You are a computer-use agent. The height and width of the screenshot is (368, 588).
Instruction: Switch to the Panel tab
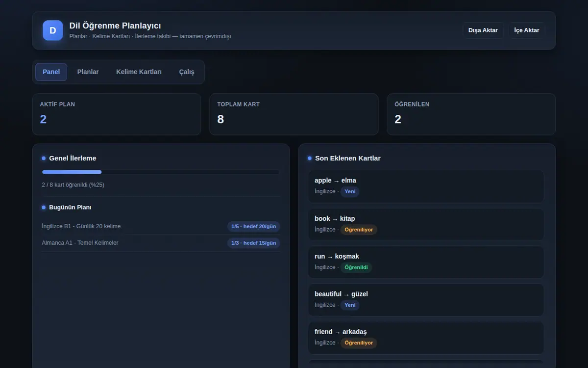51,72
